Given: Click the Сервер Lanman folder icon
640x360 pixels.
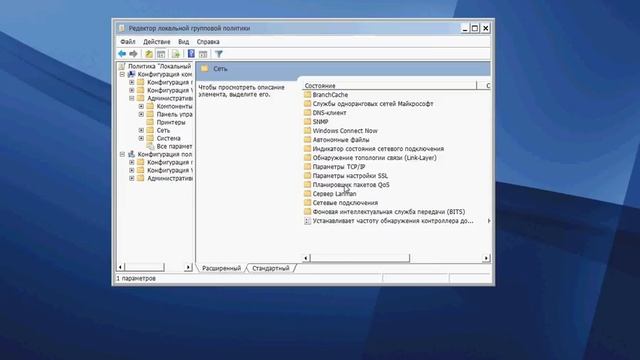Looking at the screenshot, I should point(307,193).
